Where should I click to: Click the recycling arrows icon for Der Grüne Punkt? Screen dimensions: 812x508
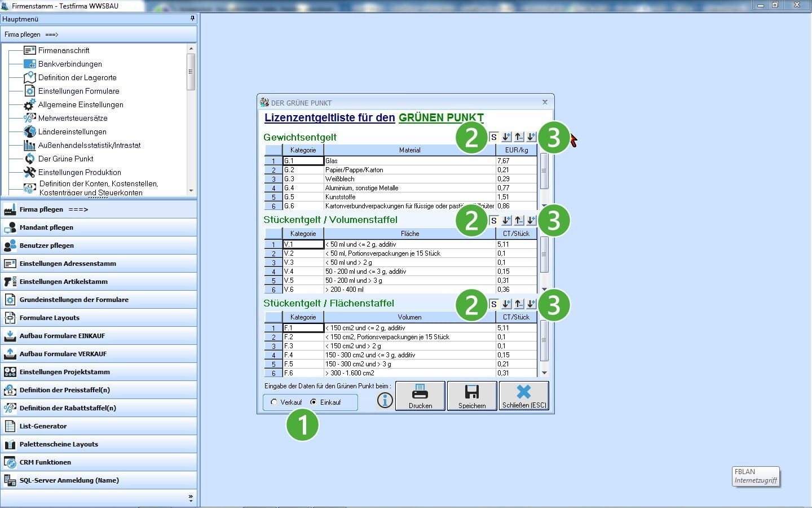pos(30,159)
